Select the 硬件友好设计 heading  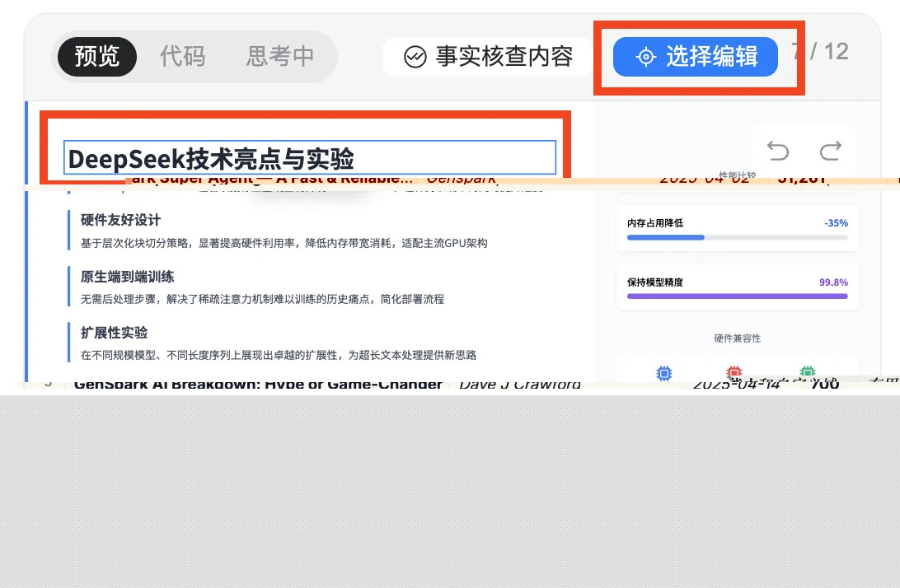pyautogui.click(x=120, y=220)
